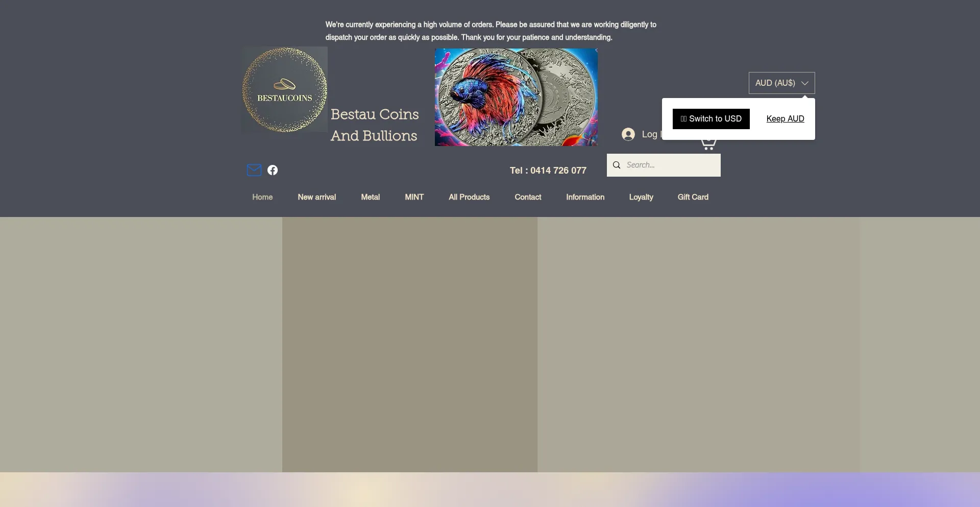Dismiss the currency popup by keeping AUD

pyautogui.click(x=785, y=118)
